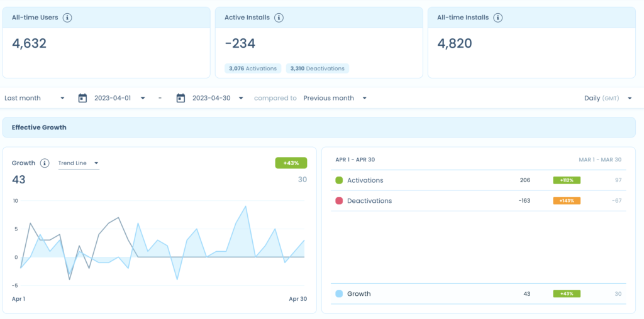Click the All-time Users info icon

click(x=68, y=18)
